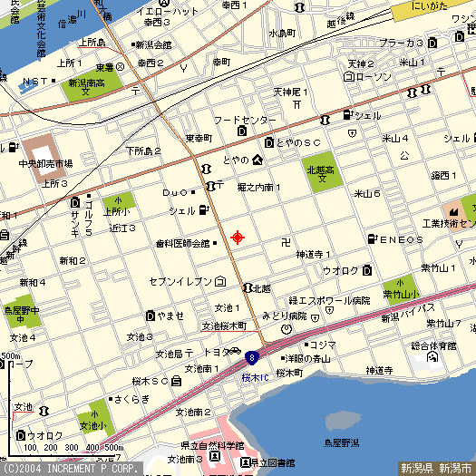Click the store icon next to セブンイレブン
The height and width of the screenshot is (476, 476).
[x=220, y=281]
